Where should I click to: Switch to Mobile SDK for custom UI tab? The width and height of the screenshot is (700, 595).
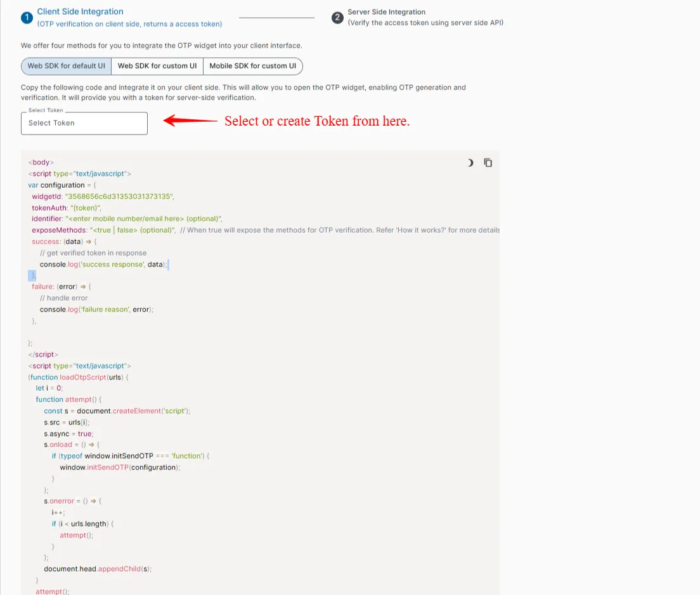pos(253,66)
